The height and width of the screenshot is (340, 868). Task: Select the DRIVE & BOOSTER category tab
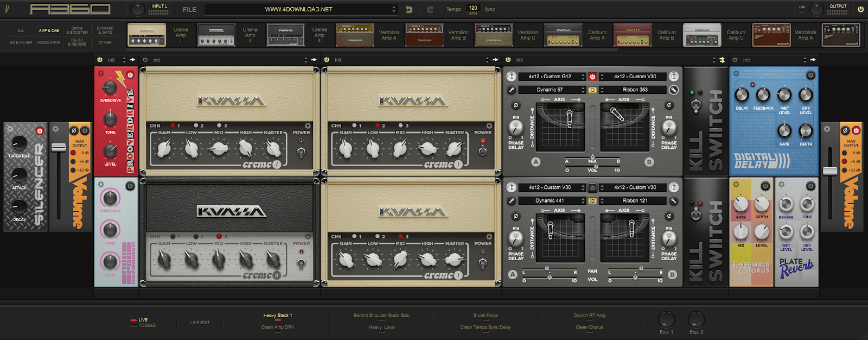point(77,30)
